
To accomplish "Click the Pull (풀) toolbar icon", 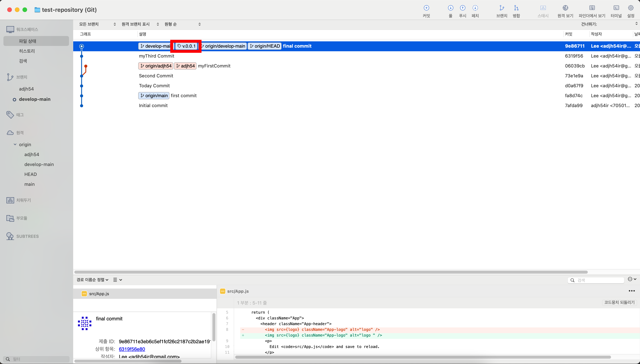I will tap(450, 8).
